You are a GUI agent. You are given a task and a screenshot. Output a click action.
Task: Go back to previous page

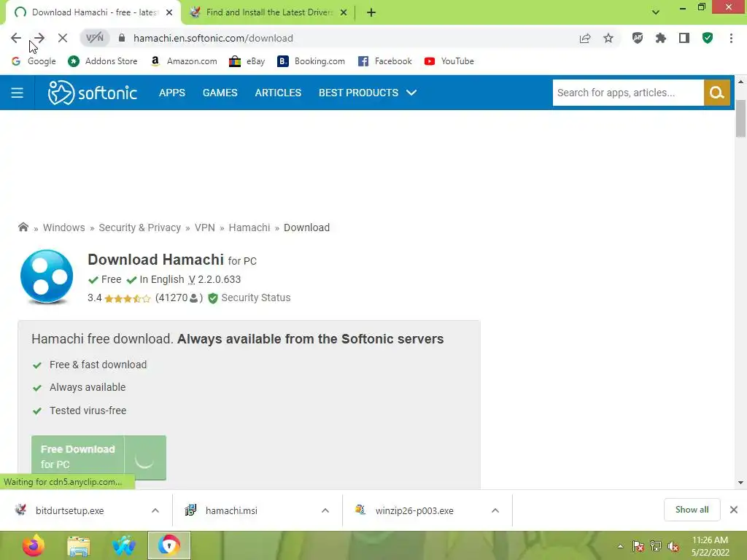pyautogui.click(x=16, y=38)
